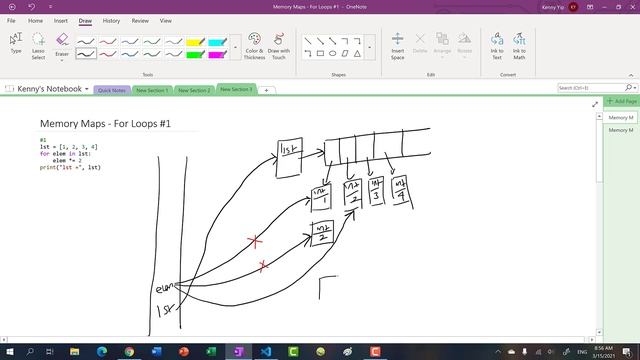Launch Chrome from the taskbar
640x360 pixels.
click(x=129, y=351)
